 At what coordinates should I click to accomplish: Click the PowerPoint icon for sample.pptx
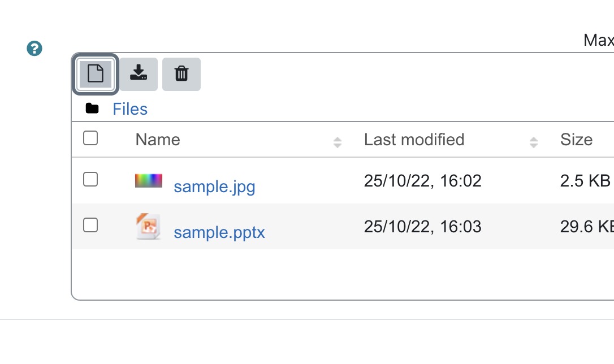pos(148,227)
